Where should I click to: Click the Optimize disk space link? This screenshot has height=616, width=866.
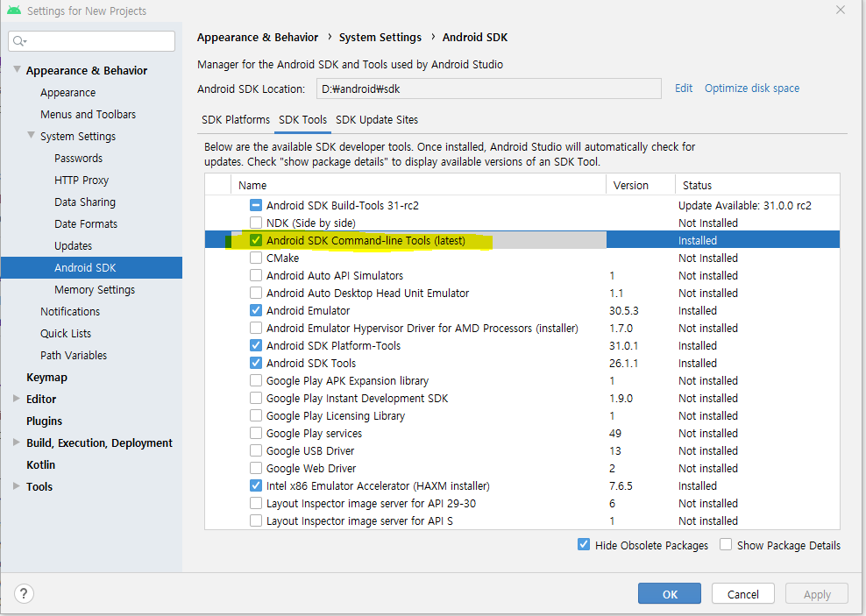coord(752,89)
